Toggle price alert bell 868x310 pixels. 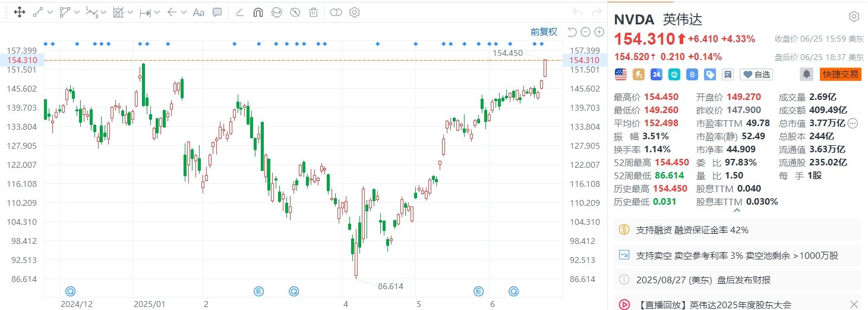click(806, 74)
